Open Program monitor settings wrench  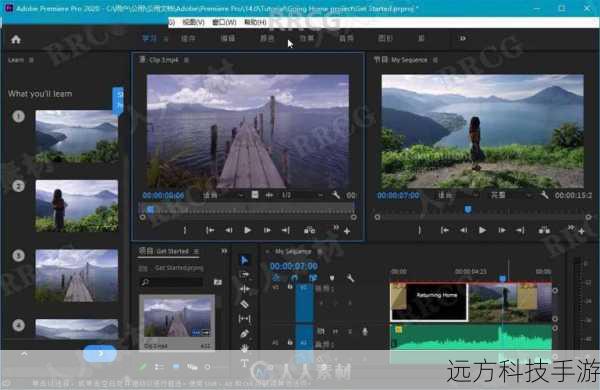(544, 195)
